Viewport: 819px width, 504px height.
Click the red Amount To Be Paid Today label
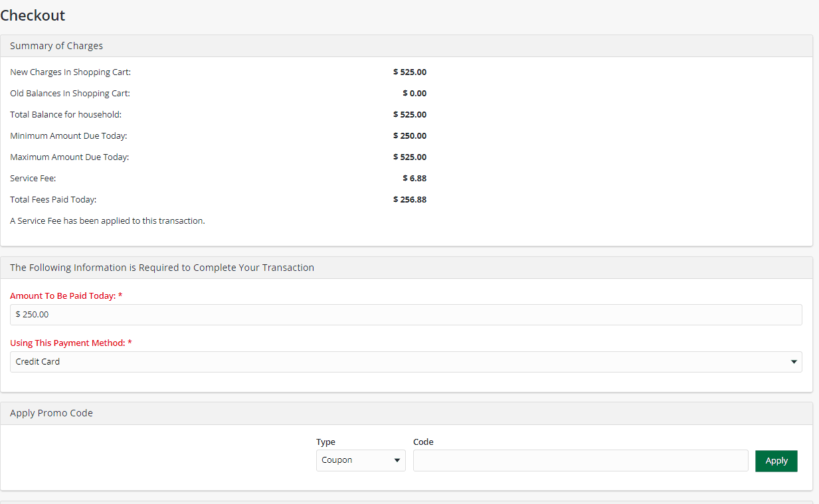point(66,295)
